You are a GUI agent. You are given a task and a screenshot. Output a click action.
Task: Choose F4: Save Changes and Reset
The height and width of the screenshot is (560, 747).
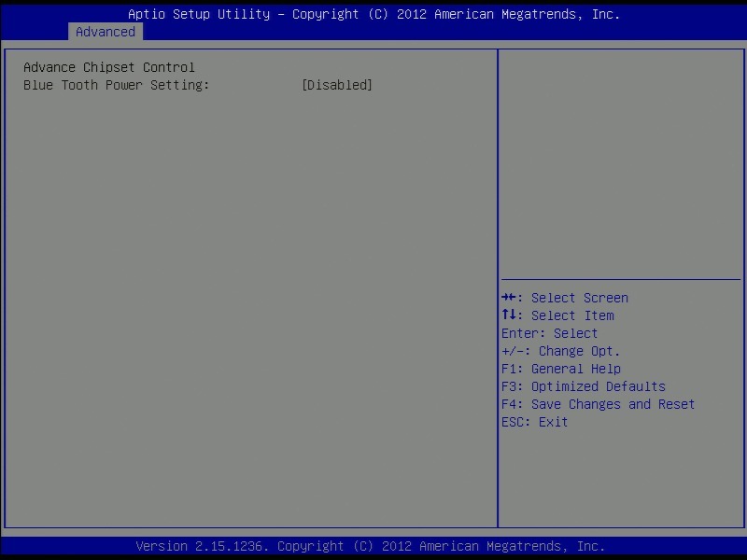pyautogui.click(x=598, y=404)
